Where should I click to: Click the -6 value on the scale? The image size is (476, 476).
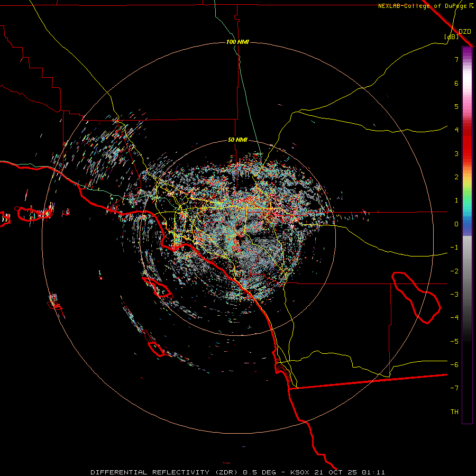454,365
